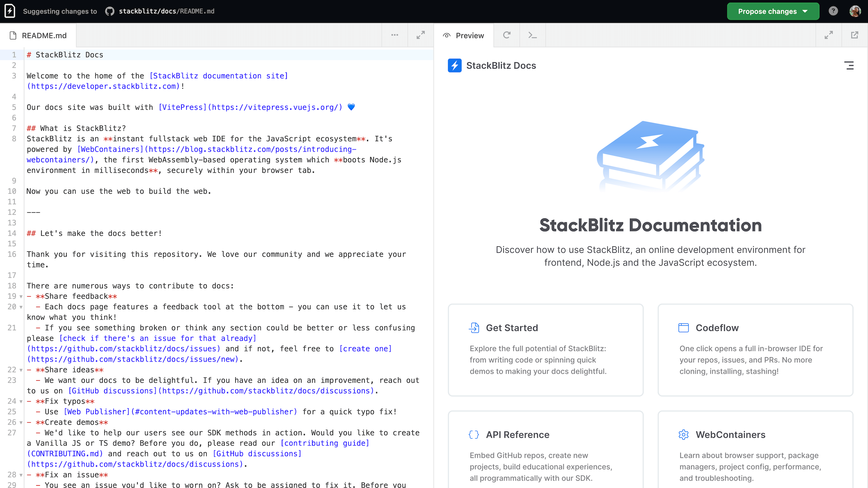Click the API Reference braces icon
This screenshot has height=488, width=868.
click(474, 435)
